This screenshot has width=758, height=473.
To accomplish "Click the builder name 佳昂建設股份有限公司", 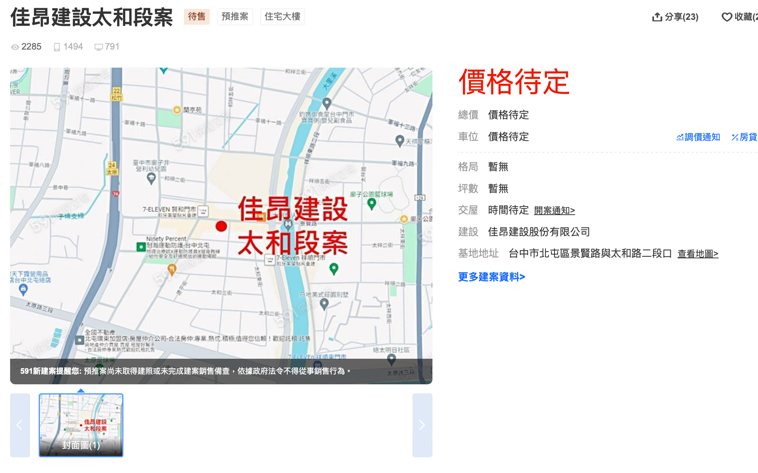I will click(539, 232).
